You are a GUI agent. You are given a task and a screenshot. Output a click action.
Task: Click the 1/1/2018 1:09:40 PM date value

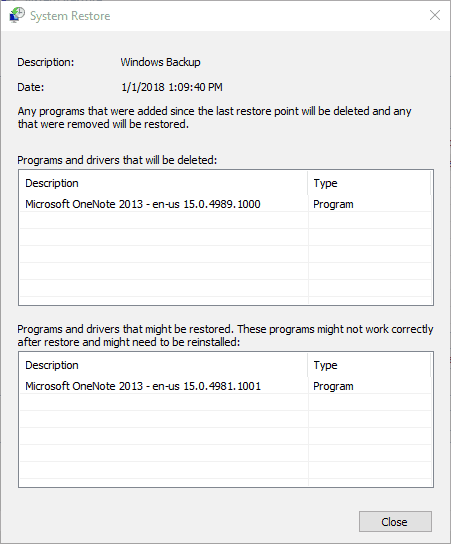coord(172,87)
